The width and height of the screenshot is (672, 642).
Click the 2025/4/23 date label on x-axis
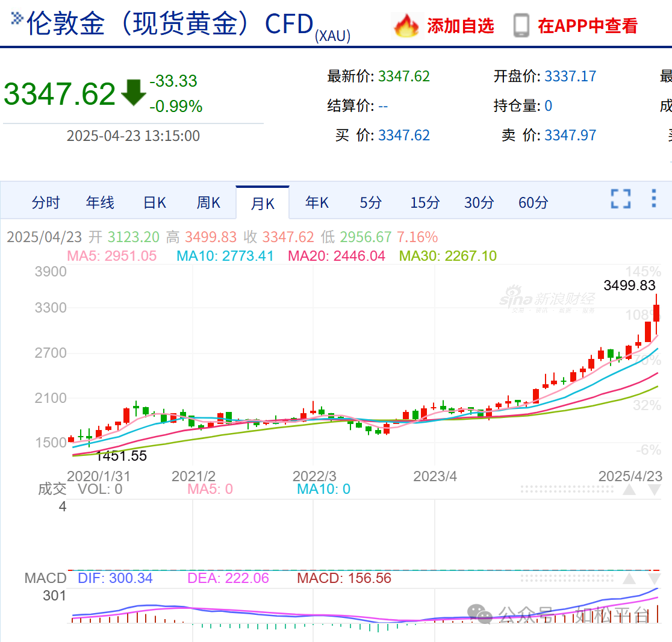coord(630,476)
